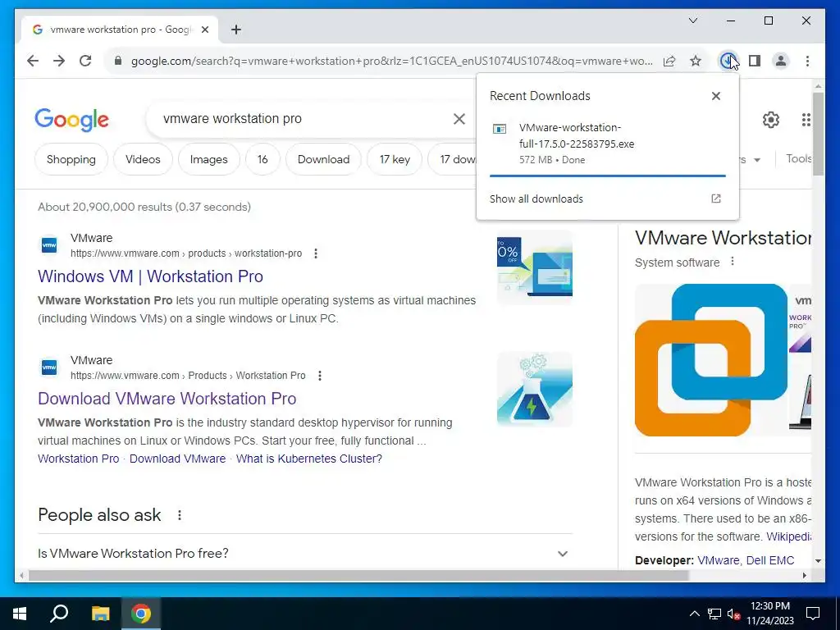Image resolution: width=840 pixels, height=630 pixels.
Task: Open Google quick settings gear
Action: 771,120
